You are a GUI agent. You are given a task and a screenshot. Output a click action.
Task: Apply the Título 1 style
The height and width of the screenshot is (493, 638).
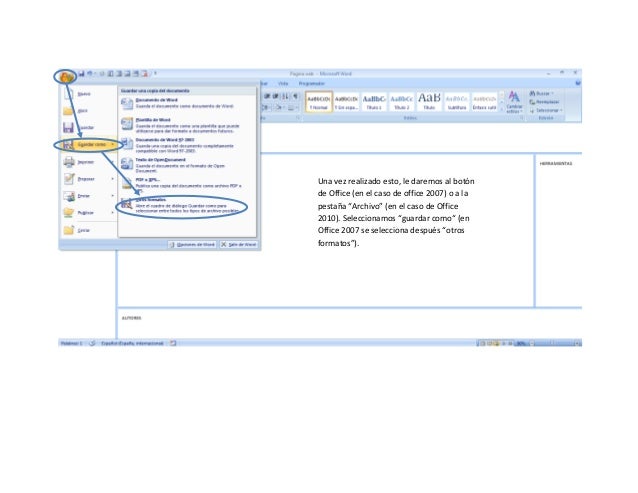(374, 102)
